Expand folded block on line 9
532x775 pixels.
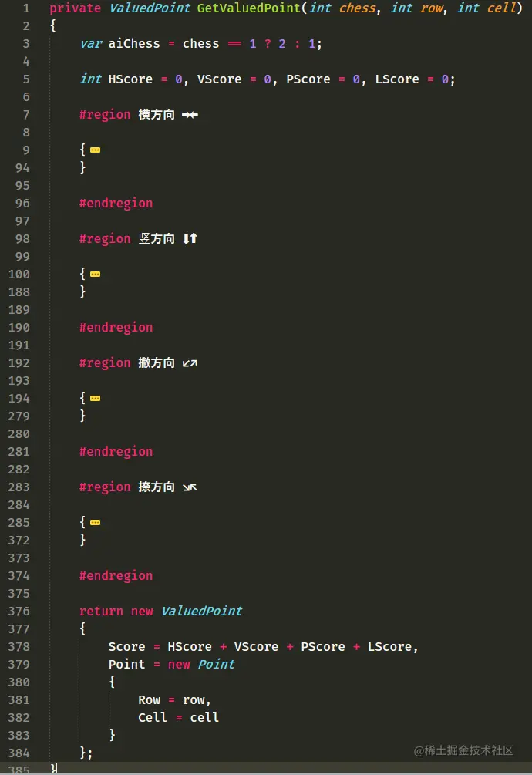(96, 150)
